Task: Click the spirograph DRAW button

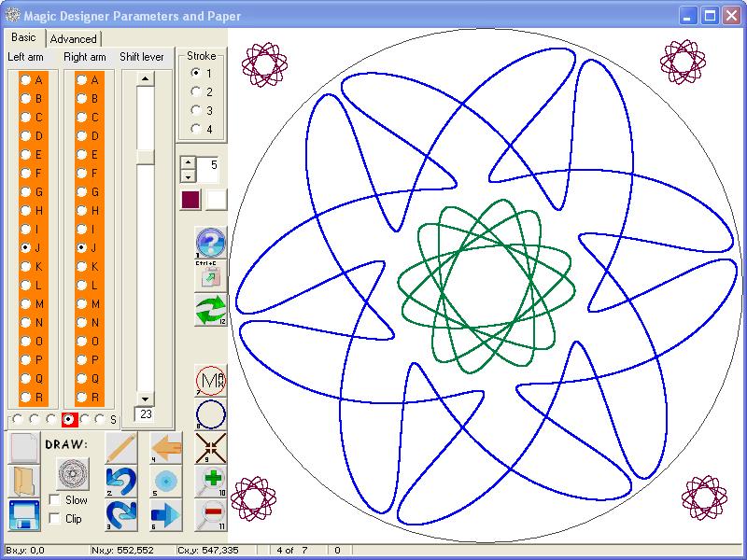Action: point(73,474)
